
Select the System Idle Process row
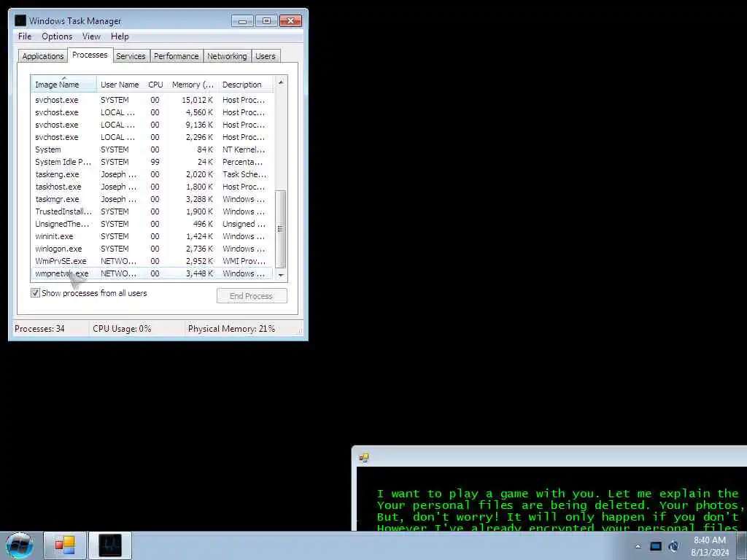152,162
